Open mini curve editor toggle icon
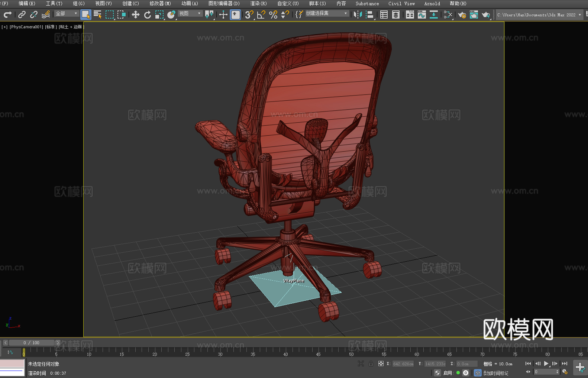This screenshot has height=378, width=588. click(x=10, y=352)
